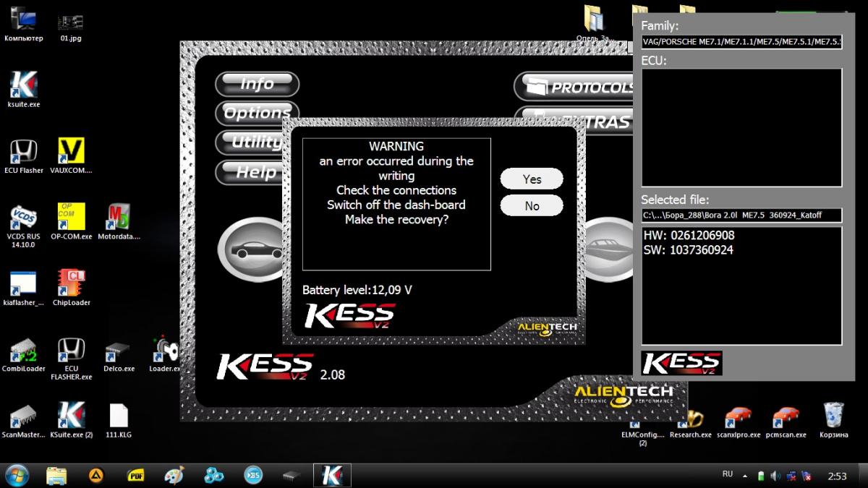Open the Корзина recycle bin

833,420
